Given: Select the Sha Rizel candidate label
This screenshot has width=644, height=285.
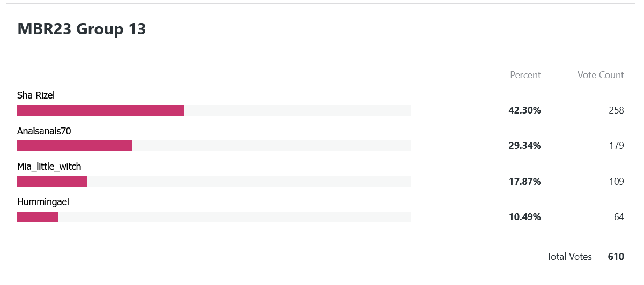Looking at the screenshot, I should click(36, 95).
